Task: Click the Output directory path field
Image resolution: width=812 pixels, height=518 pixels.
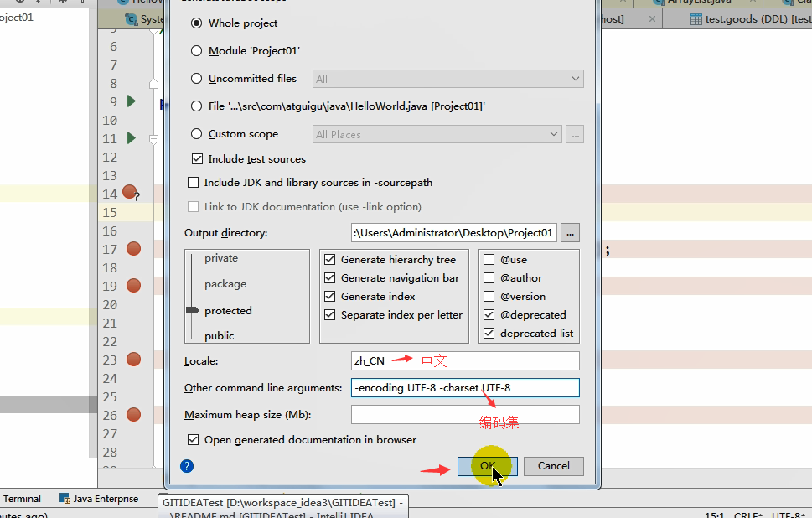Action: 454,232
